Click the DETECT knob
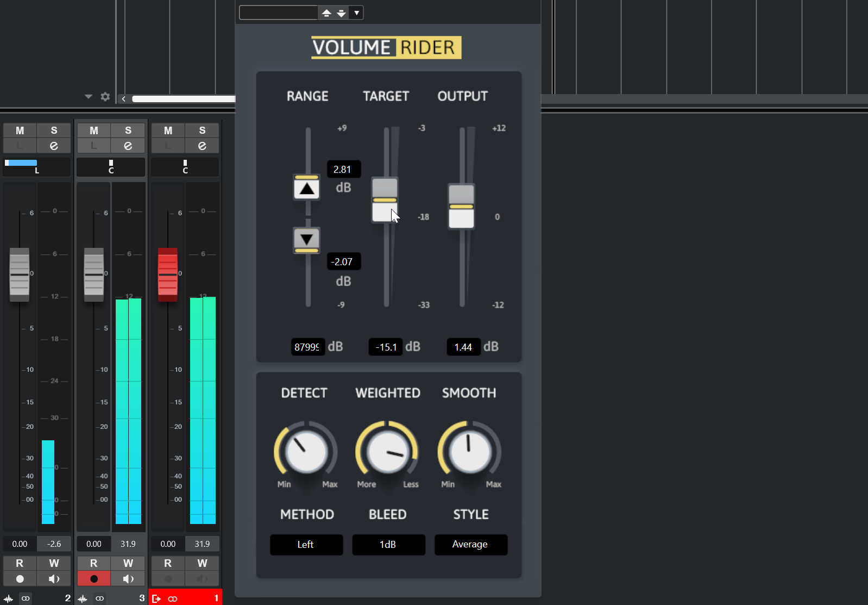The image size is (868, 605). tap(306, 452)
